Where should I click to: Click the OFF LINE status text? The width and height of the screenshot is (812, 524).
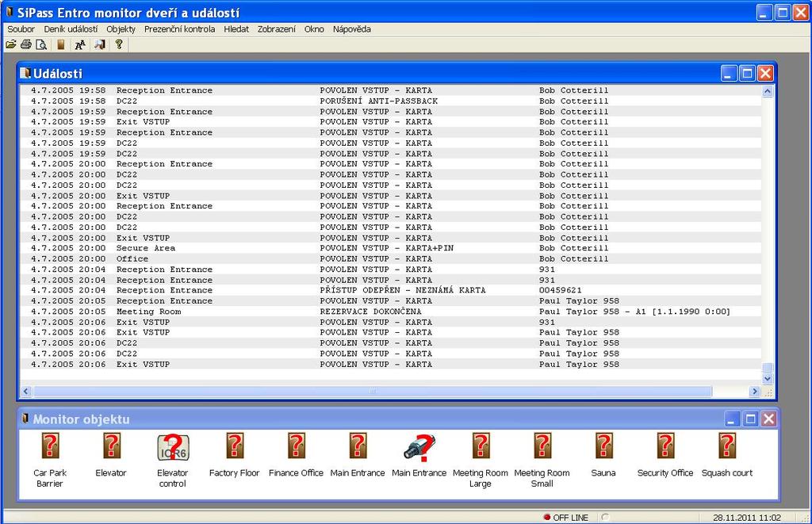click(571, 518)
